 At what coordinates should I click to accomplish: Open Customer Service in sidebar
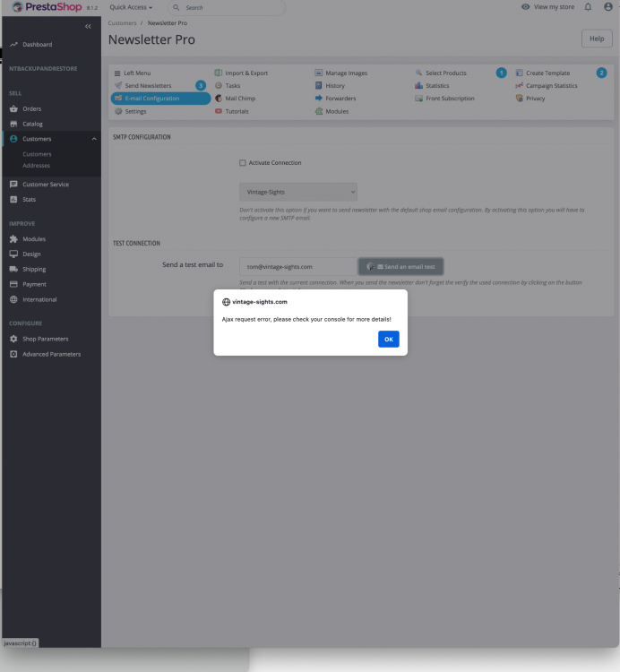[x=46, y=185]
